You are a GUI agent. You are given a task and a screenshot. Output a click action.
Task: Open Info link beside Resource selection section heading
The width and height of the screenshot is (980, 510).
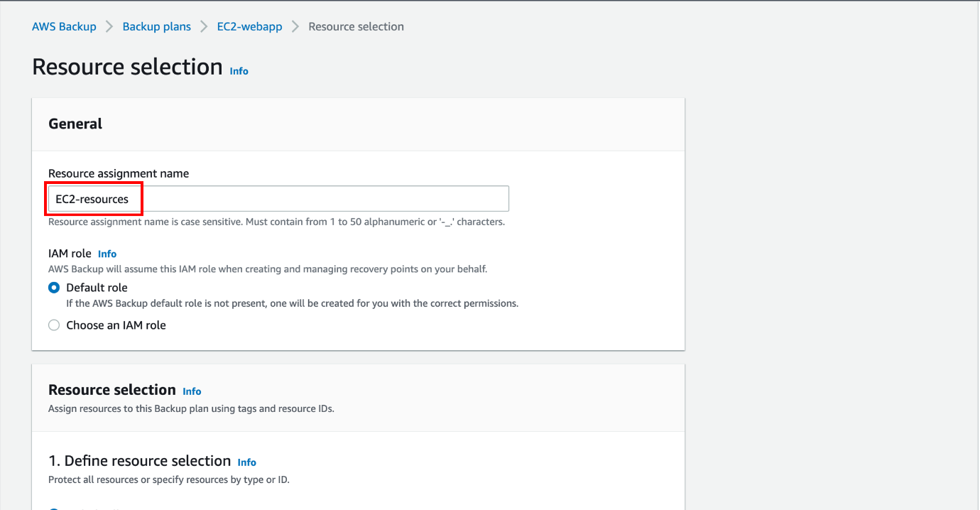pyautogui.click(x=192, y=391)
